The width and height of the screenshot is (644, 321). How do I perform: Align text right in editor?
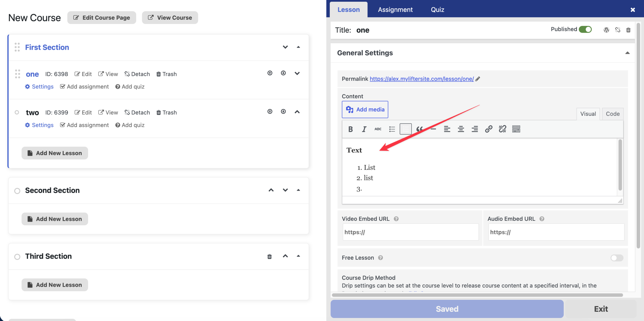tap(475, 129)
